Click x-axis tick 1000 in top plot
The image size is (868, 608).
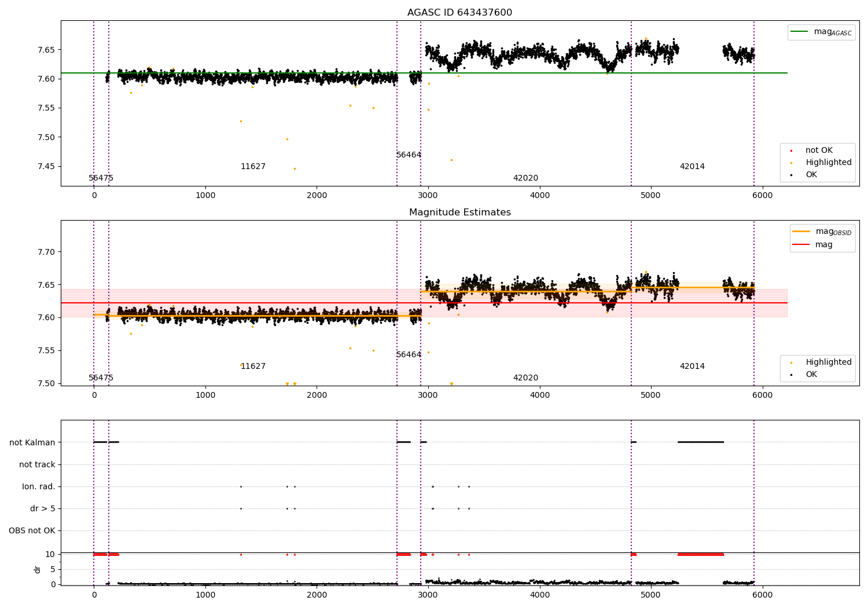(205, 196)
